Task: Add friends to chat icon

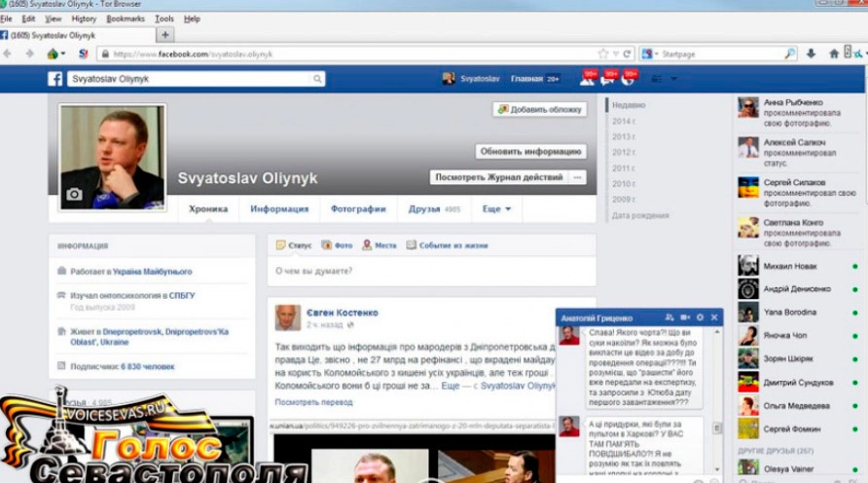Action: pyautogui.click(x=669, y=317)
